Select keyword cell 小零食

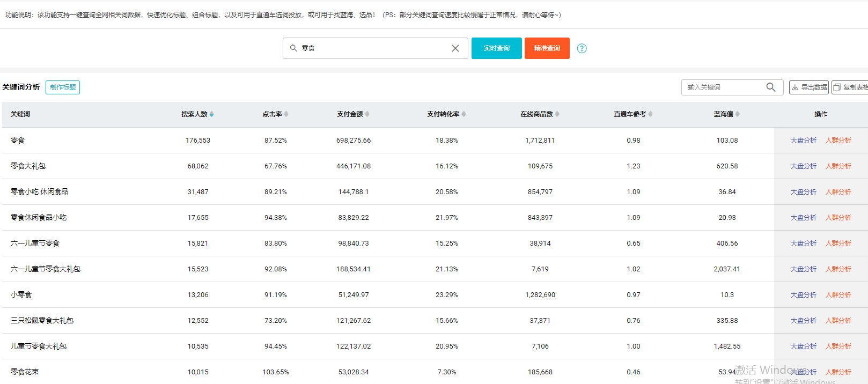pyautogui.click(x=21, y=295)
